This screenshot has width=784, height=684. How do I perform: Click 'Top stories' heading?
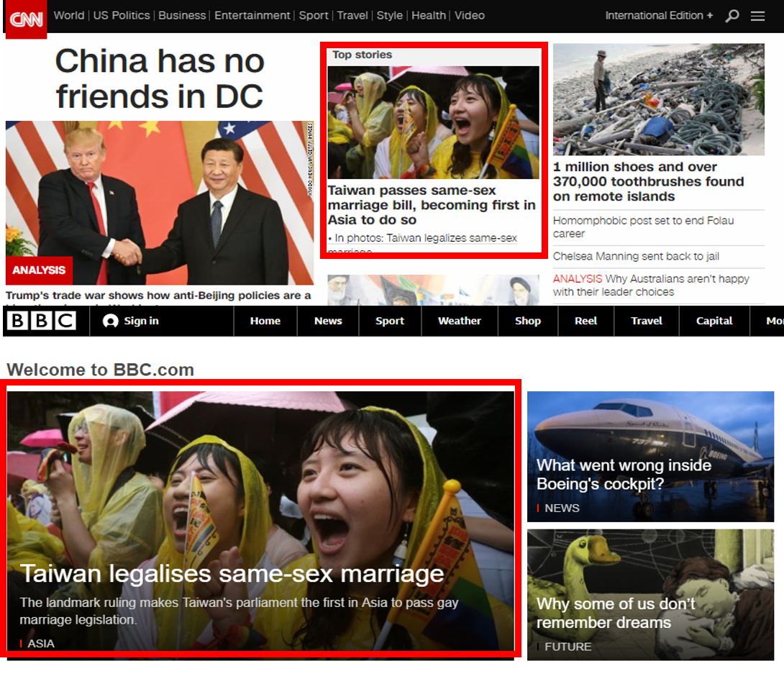pyautogui.click(x=362, y=55)
